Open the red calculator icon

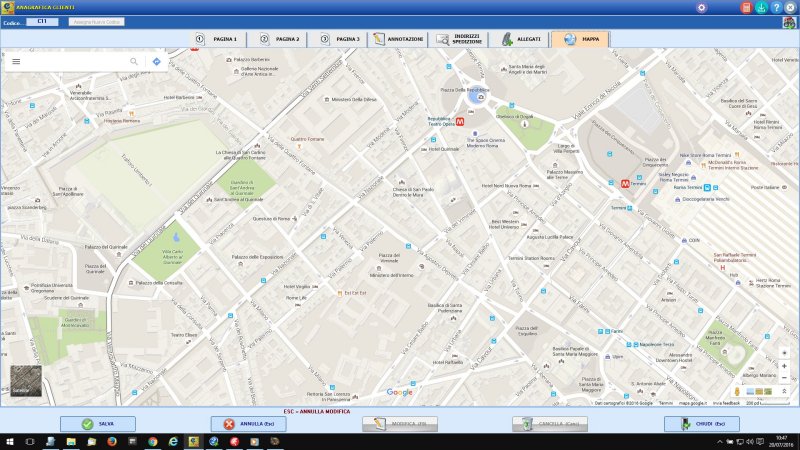pyautogui.click(x=746, y=8)
